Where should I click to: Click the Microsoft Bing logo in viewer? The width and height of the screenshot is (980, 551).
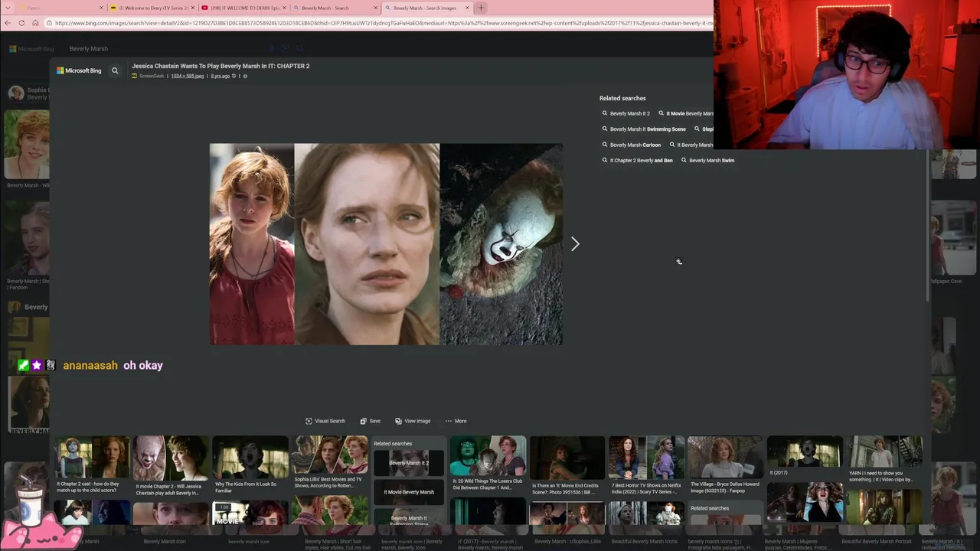click(79, 70)
